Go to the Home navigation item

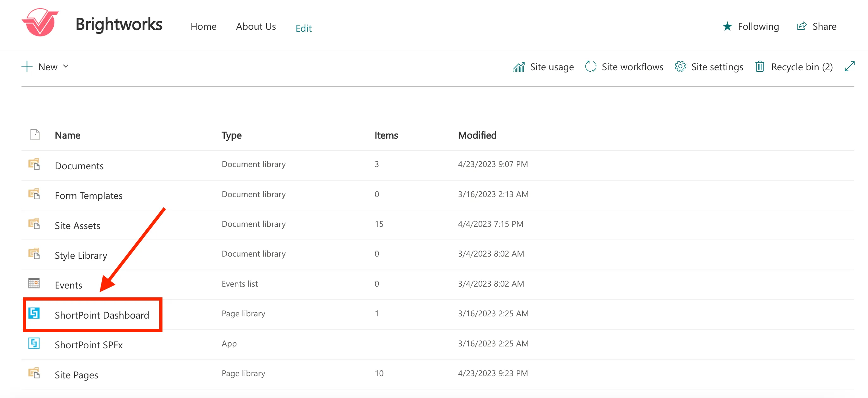coord(204,26)
